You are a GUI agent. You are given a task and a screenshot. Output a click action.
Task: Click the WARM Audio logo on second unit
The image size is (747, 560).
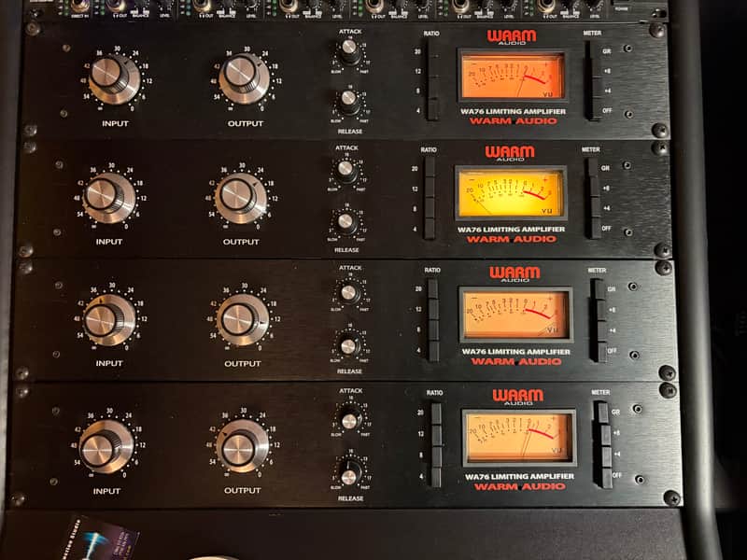tap(510, 153)
